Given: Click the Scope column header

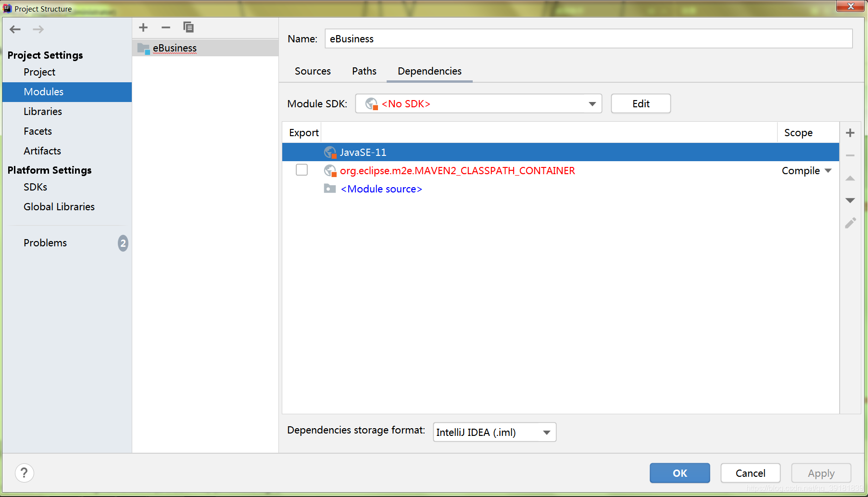Looking at the screenshot, I should point(798,133).
